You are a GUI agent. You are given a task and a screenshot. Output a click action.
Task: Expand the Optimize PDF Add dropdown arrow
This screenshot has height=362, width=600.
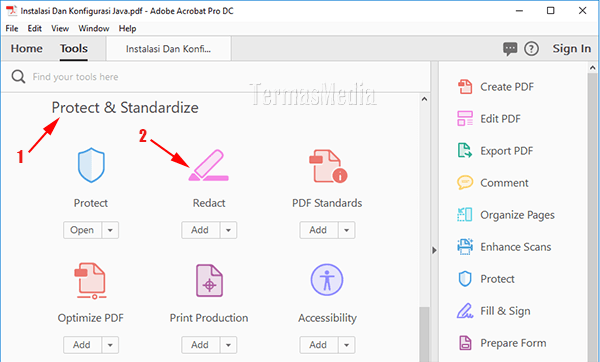pyautogui.click(x=110, y=345)
